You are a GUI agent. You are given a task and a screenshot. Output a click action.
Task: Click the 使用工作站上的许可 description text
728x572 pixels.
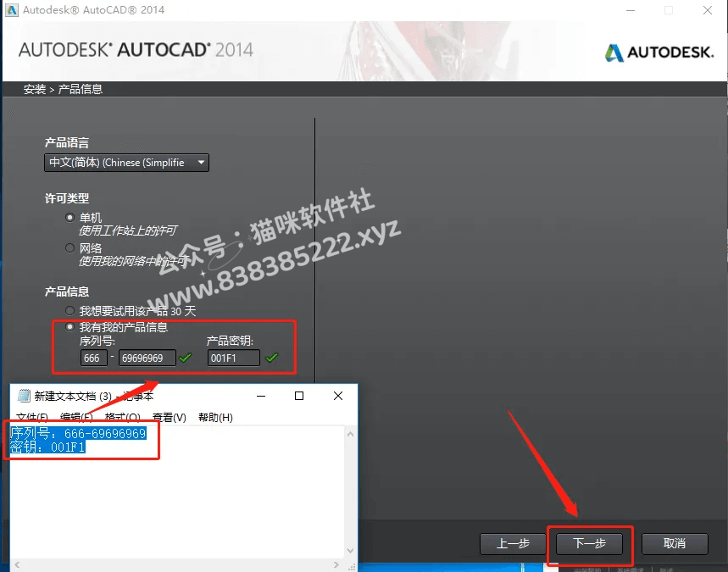pyautogui.click(x=128, y=230)
